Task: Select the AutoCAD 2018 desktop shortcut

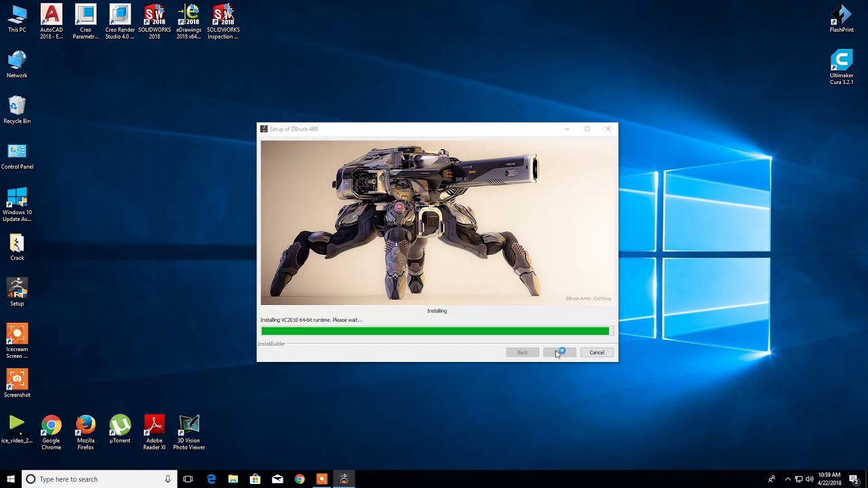Action: coord(52,22)
